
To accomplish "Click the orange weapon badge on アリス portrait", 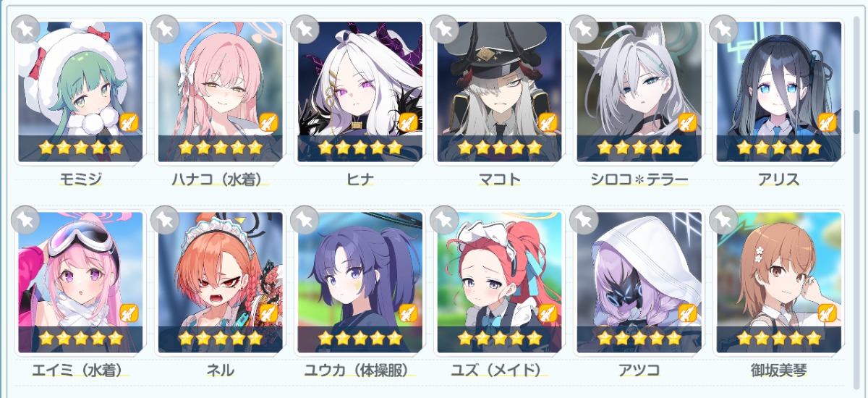I will pos(827,123).
